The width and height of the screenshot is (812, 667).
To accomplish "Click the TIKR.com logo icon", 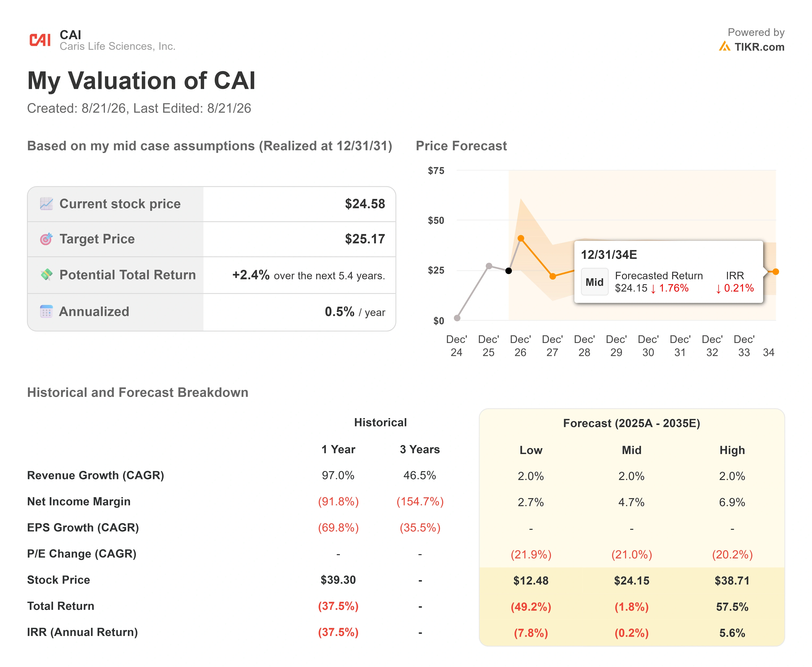I will 724,47.
